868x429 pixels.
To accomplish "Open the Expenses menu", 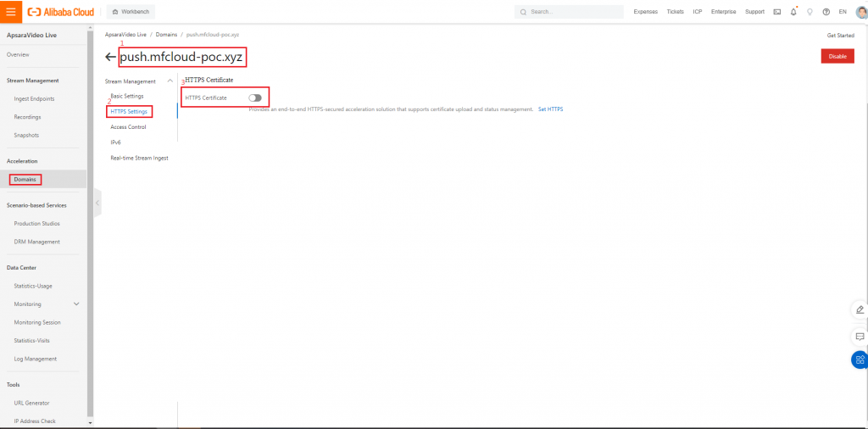I will [x=645, y=12].
